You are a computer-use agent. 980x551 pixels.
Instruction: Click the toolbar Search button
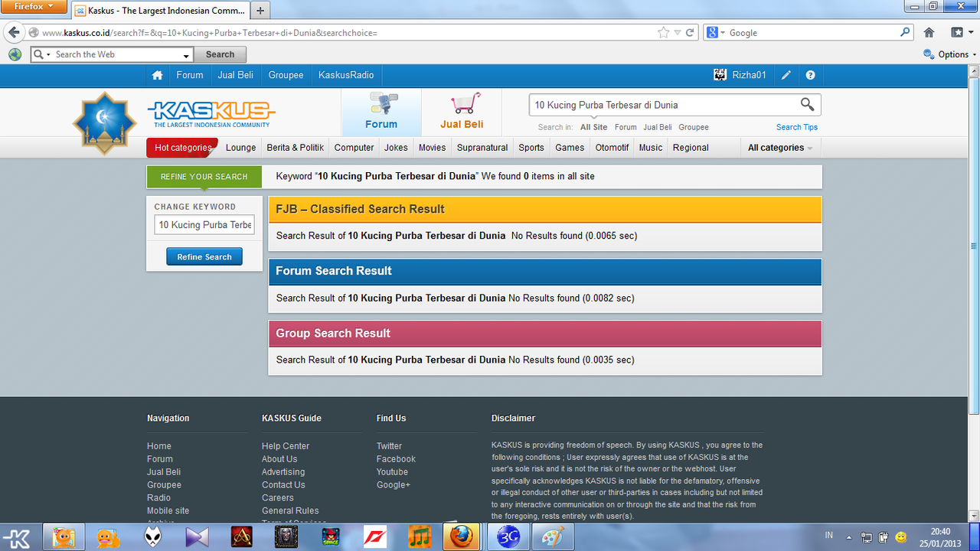220,54
